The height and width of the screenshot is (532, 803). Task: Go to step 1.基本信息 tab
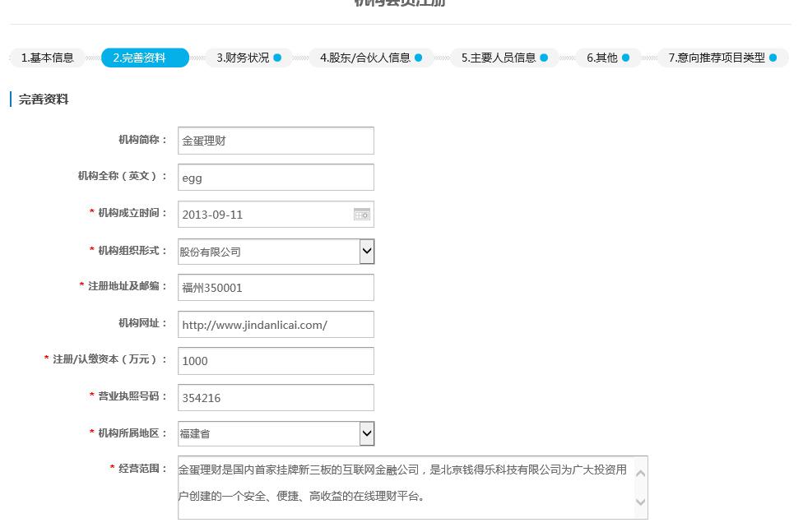click(x=48, y=58)
